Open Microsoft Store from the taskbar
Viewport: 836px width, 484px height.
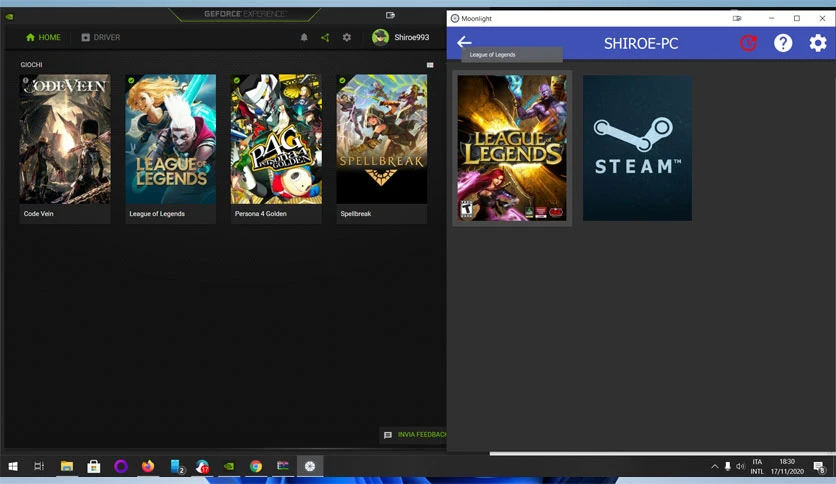(94, 466)
